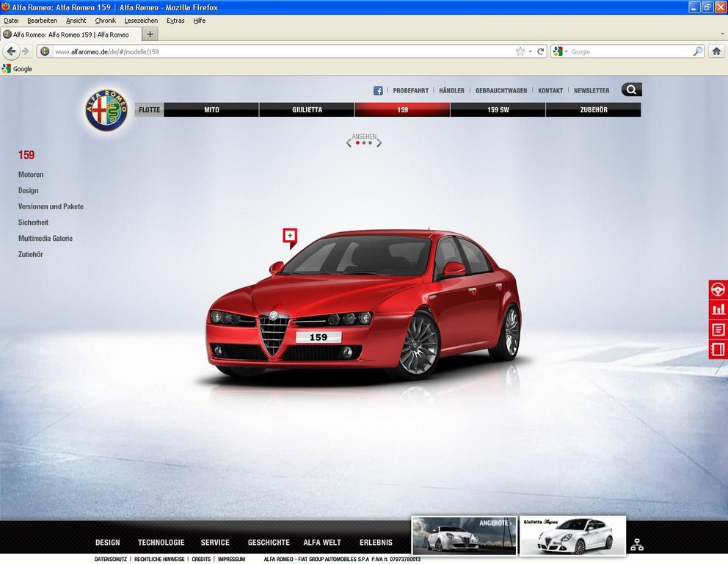Screen dimensions: 728x564
Task: Open ALFA WELT in the footer navigation
Action: coord(322,542)
